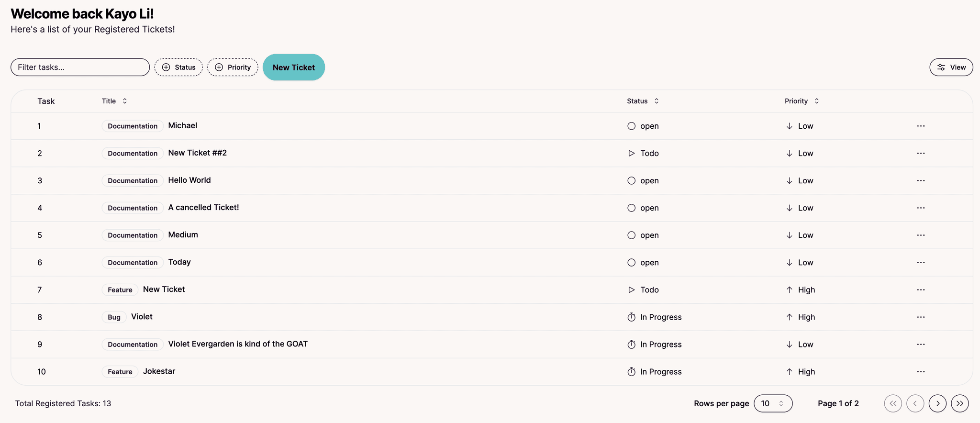Go to the first page
The height and width of the screenshot is (423, 980).
point(893,403)
